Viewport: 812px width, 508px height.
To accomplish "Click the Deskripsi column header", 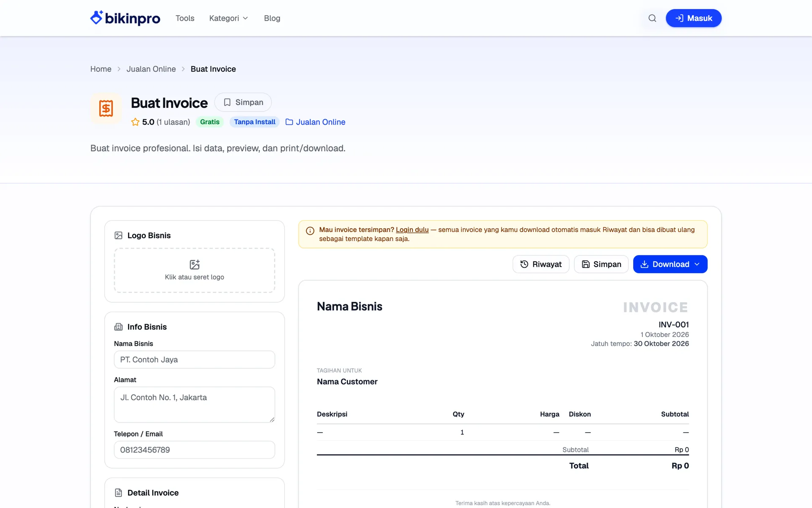I will point(332,414).
